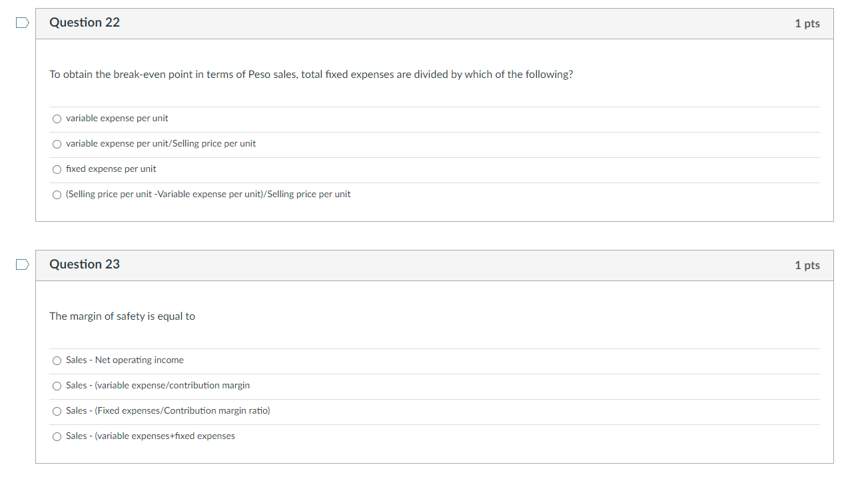Screen dimensions: 868x479
Task: Choose radio 'variable expense per unit/Selling price per unit'
Action: [x=57, y=144]
